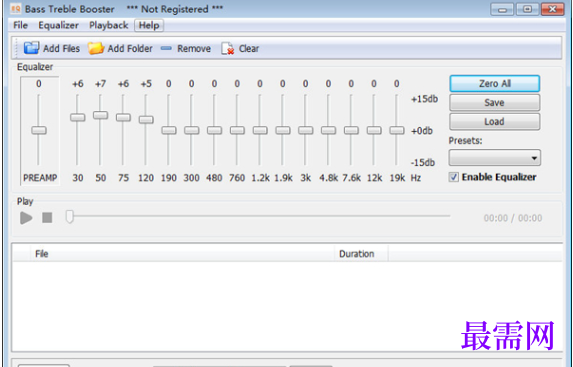Click the Clear playlist icon
Screen dimensions: 573x367
point(227,48)
